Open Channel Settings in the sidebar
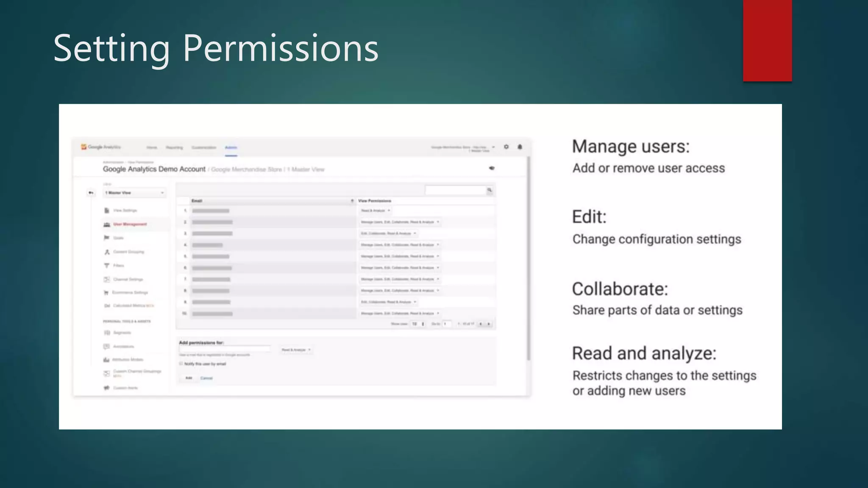868x488 pixels. click(123, 279)
